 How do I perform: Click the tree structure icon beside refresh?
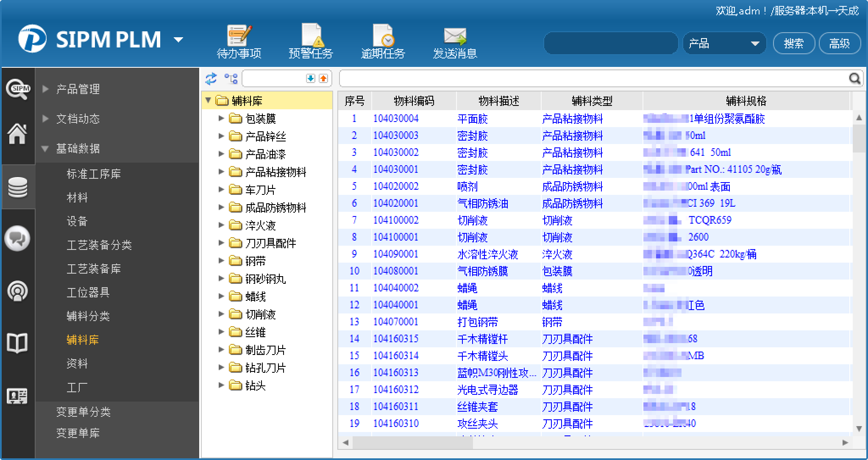(231, 79)
